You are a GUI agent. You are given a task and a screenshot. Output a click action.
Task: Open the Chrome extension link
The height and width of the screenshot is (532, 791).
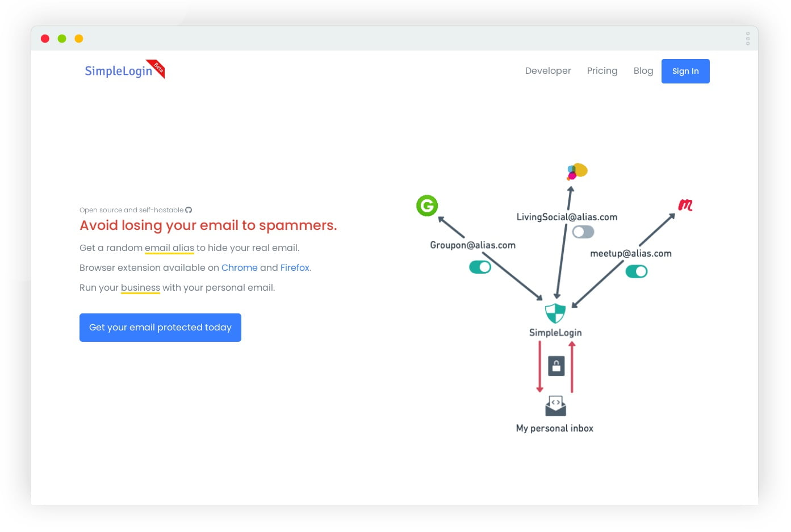click(240, 267)
